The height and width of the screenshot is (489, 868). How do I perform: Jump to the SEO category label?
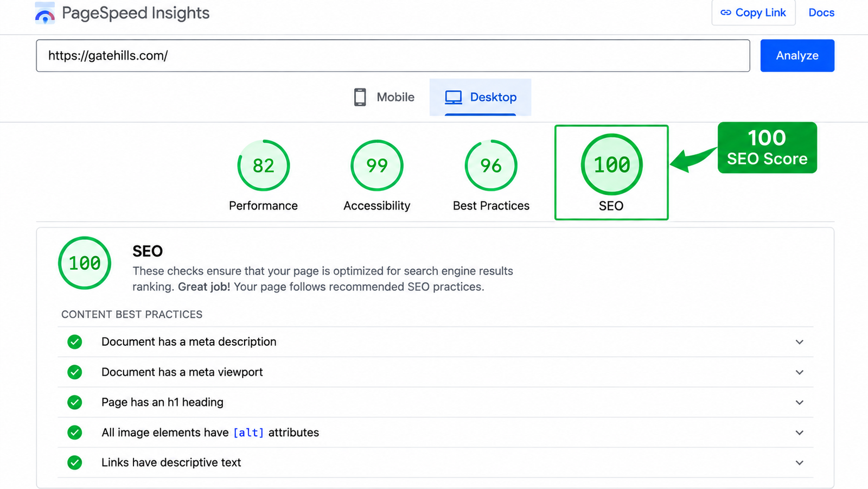pyautogui.click(x=611, y=206)
